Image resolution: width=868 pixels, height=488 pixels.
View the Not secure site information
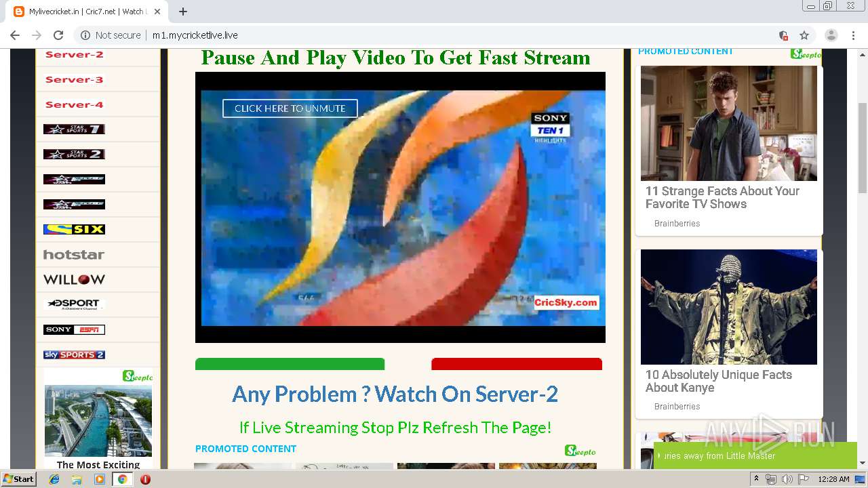pos(111,35)
